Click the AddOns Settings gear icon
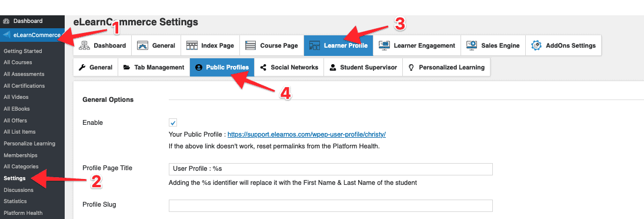Screen dimensions: 644x219 point(536,45)
